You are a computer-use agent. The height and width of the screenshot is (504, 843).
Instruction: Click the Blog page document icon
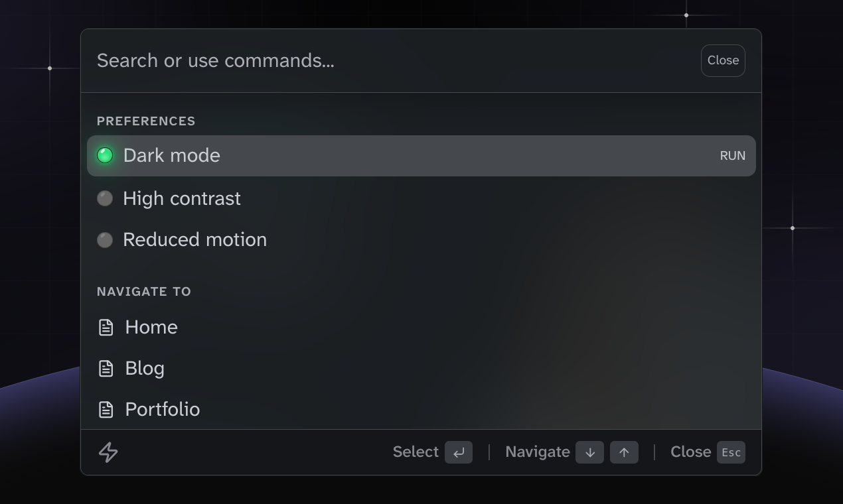pyautogui.click(x=106, y=368)
